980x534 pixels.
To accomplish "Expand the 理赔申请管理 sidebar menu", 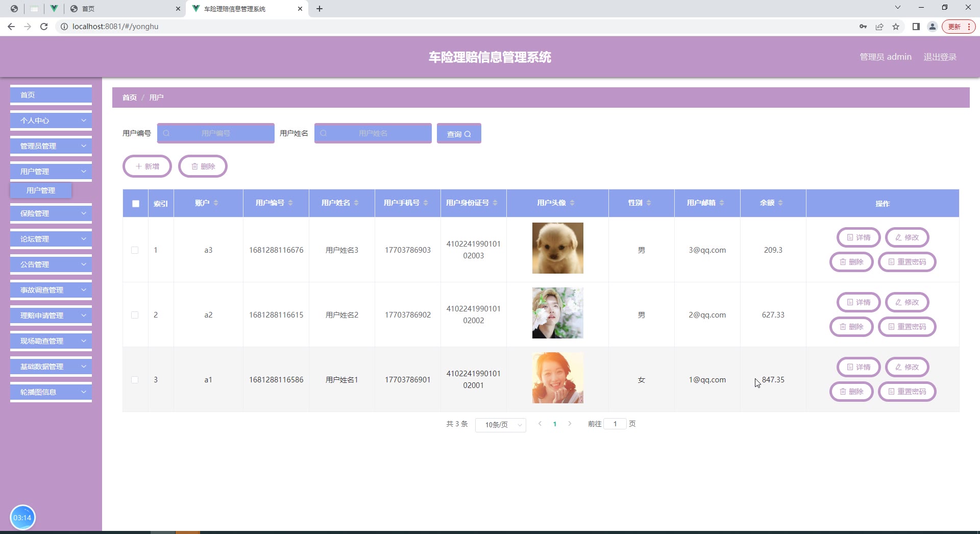I will [51, 315].
